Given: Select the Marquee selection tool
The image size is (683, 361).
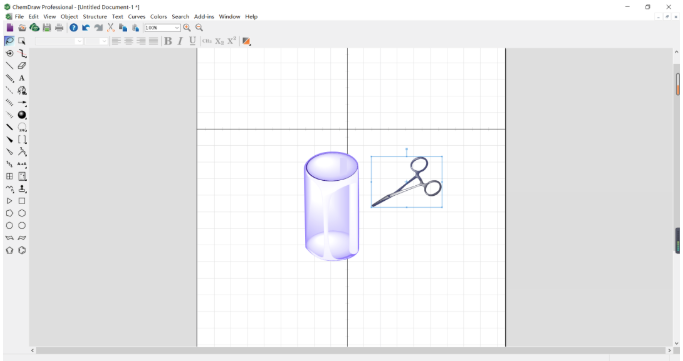Looking at the screenshot, I should point(22,41).
